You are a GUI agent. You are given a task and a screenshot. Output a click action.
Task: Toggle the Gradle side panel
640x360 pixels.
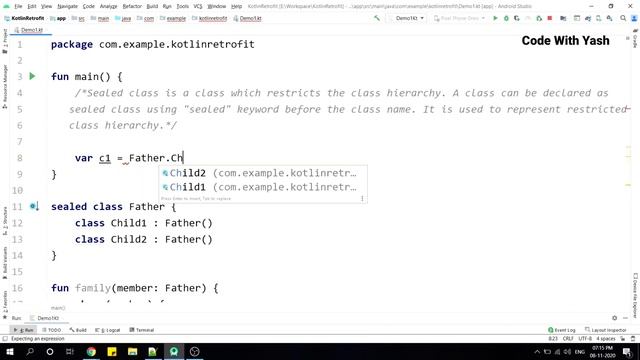click(x=635, y=38)
